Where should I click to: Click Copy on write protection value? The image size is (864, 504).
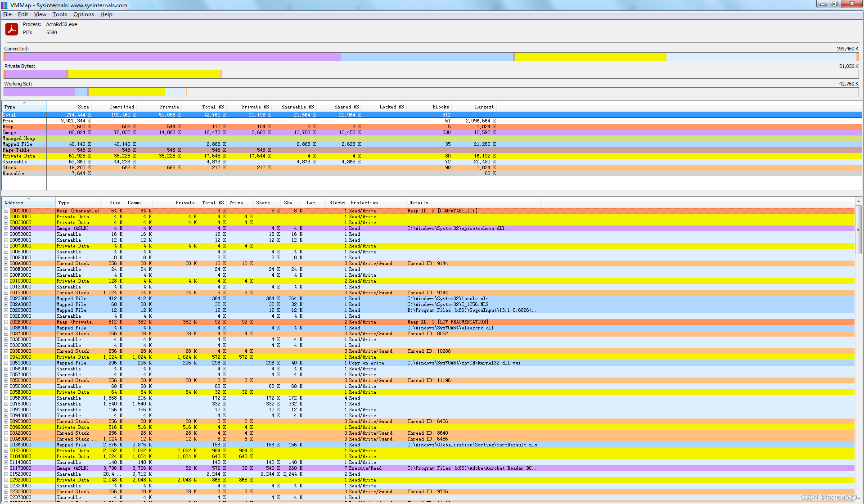[x=366, y=363]
